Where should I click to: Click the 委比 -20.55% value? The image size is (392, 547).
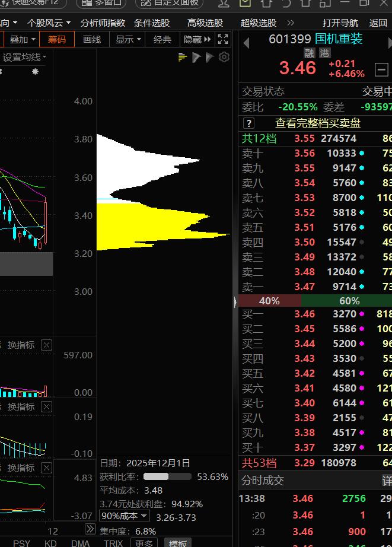[298, 107]
